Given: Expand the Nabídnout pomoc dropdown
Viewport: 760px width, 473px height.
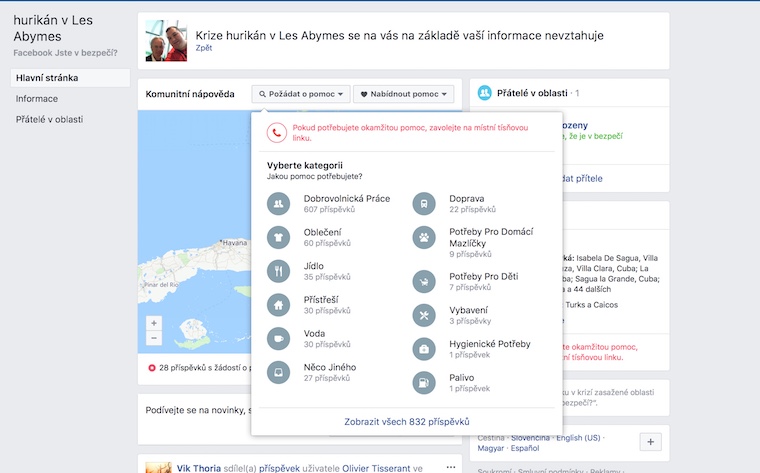Looking at the screenshot, I should coord(404,94).
